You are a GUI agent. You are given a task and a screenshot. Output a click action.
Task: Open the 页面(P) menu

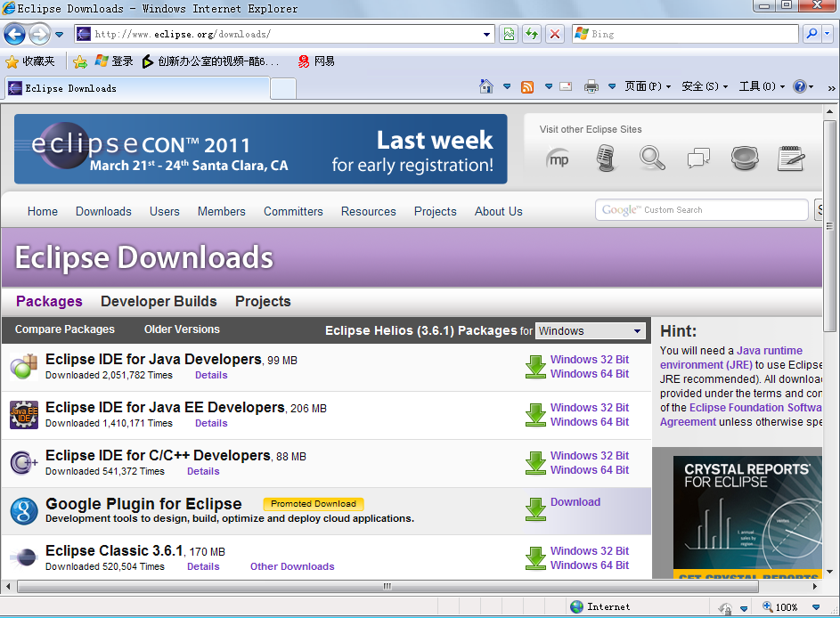[x=647, y=86]
